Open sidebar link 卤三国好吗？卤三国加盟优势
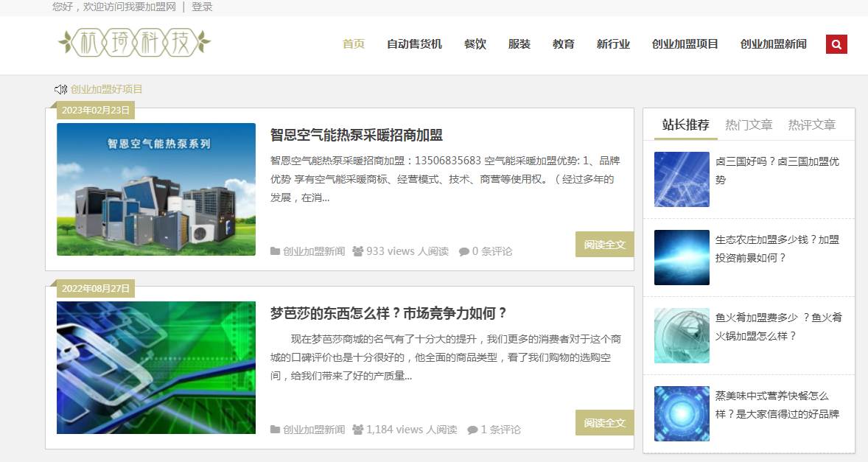This screenshot has height=462, width=868. tap(777, 170)
